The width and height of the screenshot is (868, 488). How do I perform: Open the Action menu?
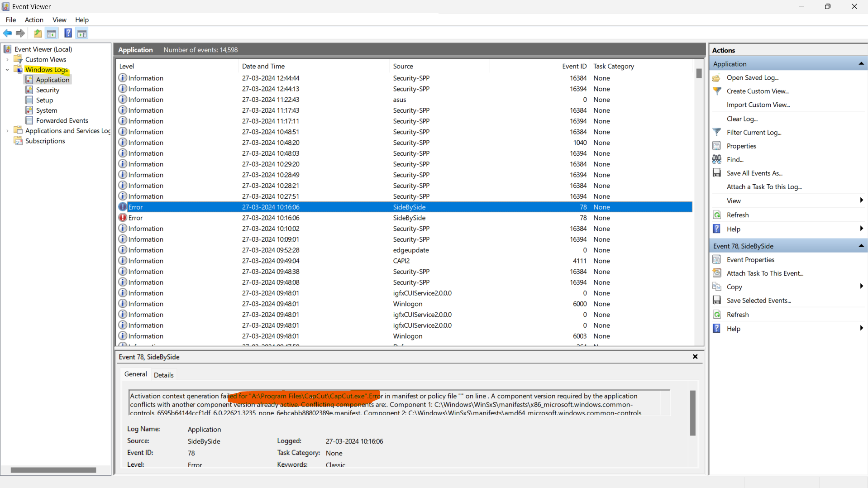tap(34, 19)
